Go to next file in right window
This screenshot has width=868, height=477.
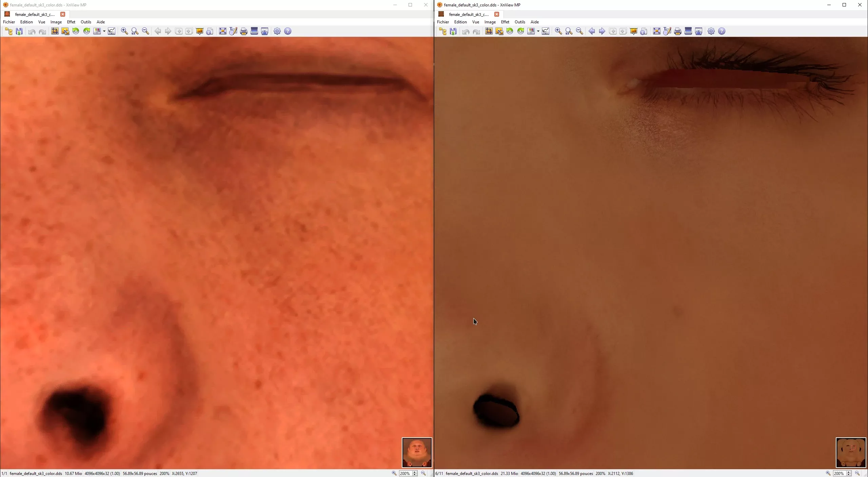pos(602,31)
